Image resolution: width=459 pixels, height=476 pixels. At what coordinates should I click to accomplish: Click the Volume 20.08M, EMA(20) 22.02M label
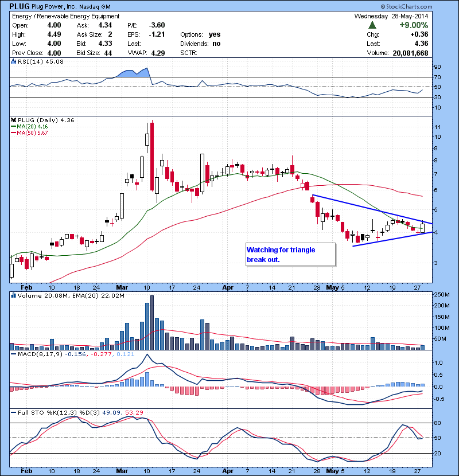point(71,295)
